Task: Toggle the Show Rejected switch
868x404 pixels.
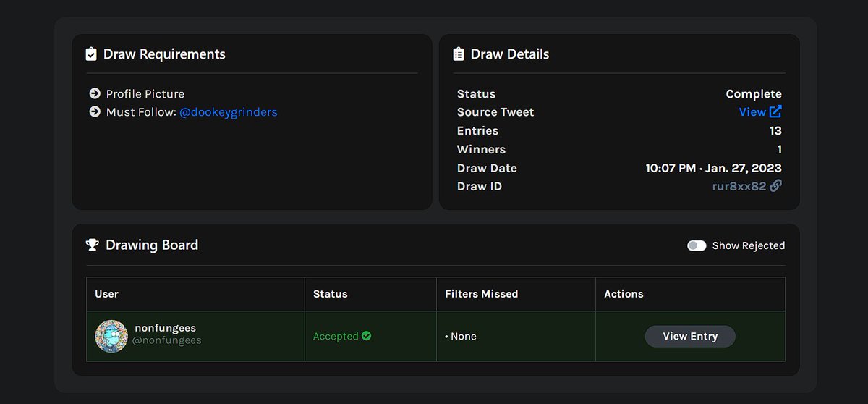Action: tap(697, 245)
